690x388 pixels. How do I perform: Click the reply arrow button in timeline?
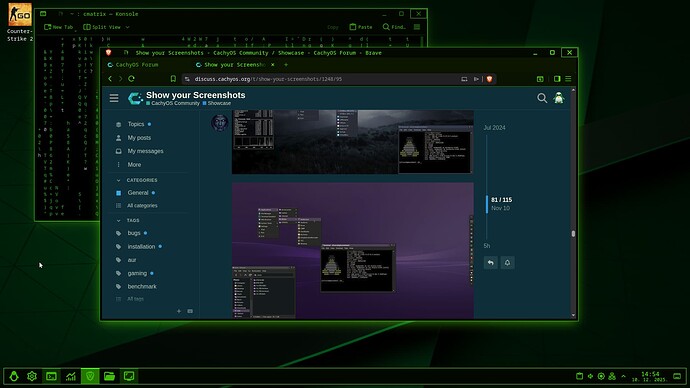click(x=491, y=263)
